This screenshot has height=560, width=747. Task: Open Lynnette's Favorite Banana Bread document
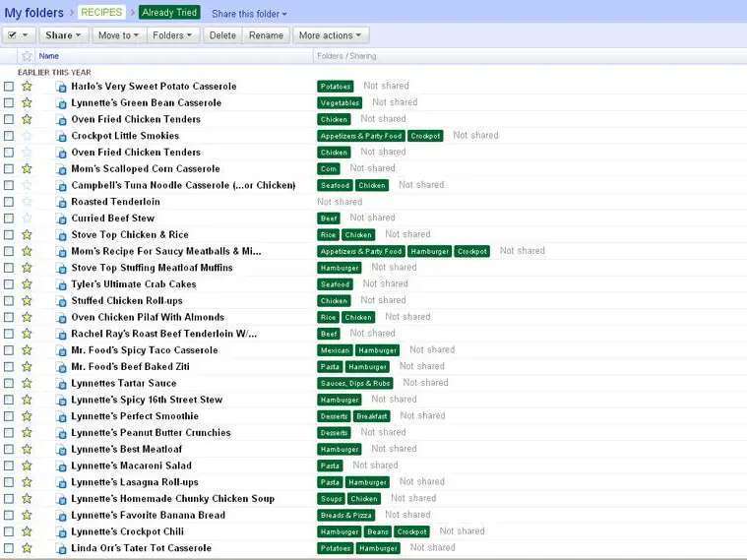149,515
